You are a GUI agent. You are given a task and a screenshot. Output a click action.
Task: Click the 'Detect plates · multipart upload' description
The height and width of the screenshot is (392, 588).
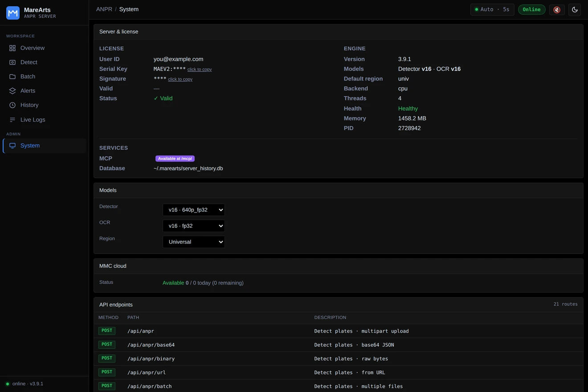361,331
